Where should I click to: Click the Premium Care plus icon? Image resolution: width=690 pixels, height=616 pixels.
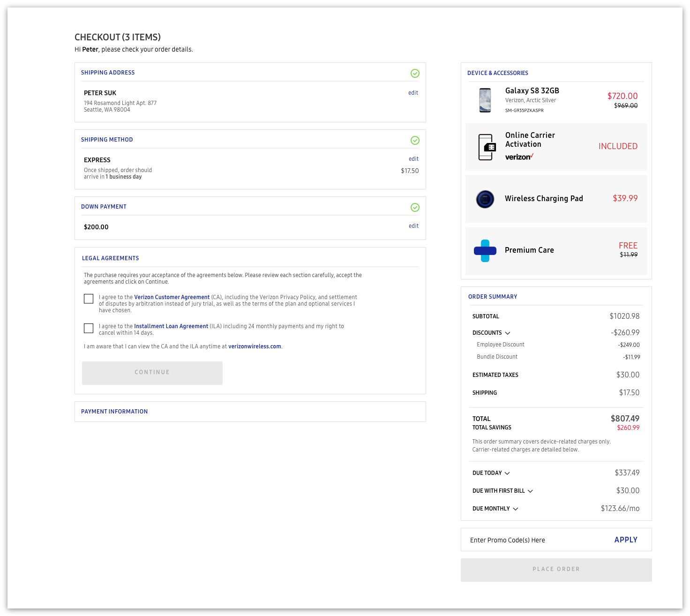485,251
